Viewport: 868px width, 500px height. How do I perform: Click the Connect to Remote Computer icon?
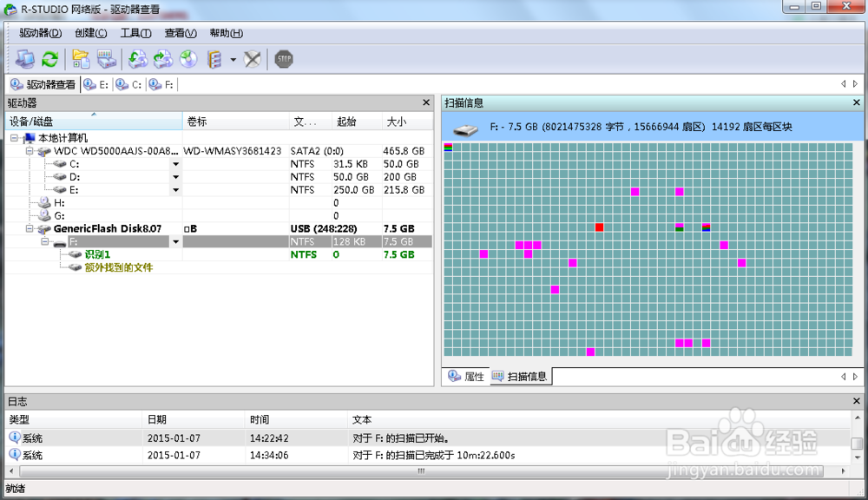tap(25, 58)
